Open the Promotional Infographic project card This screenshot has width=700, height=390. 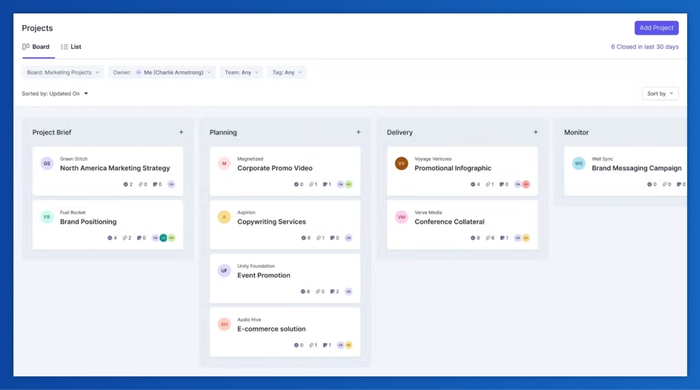tap(462, 171)
